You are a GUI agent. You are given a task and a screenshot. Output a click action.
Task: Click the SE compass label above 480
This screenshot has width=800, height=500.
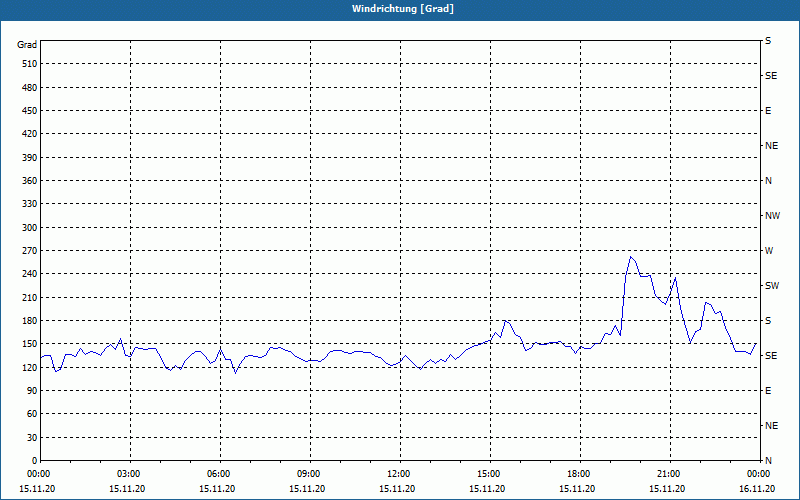pyautogui.click(x=771, y=76)
